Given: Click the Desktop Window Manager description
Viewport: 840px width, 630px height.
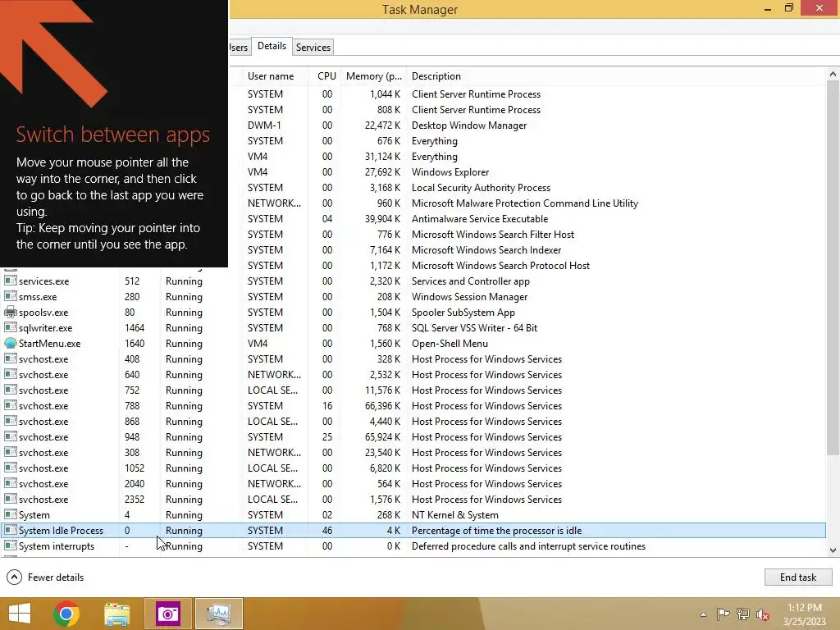Looking at the screenshot, I should [x=468, y=126].
